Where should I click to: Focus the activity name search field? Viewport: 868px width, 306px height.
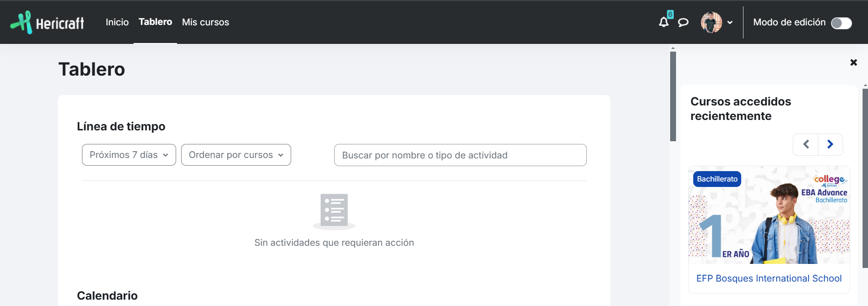460,155
